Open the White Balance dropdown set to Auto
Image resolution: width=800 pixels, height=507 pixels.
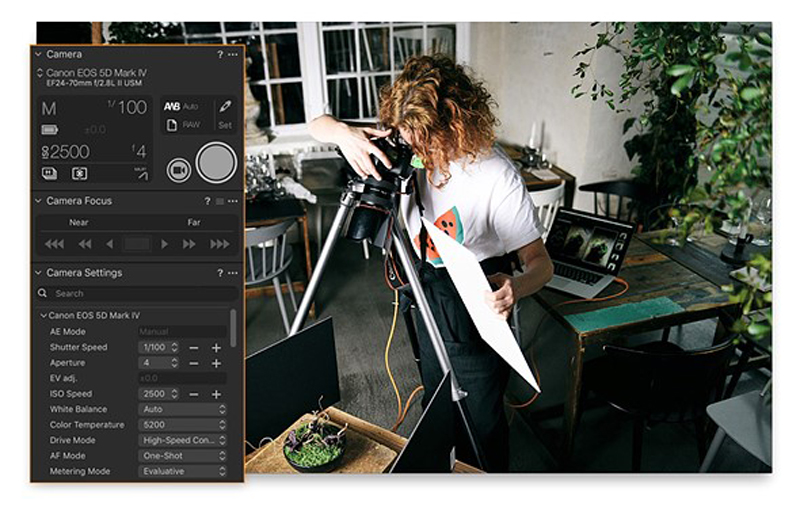pyautogui.click(x=183, y=409)
